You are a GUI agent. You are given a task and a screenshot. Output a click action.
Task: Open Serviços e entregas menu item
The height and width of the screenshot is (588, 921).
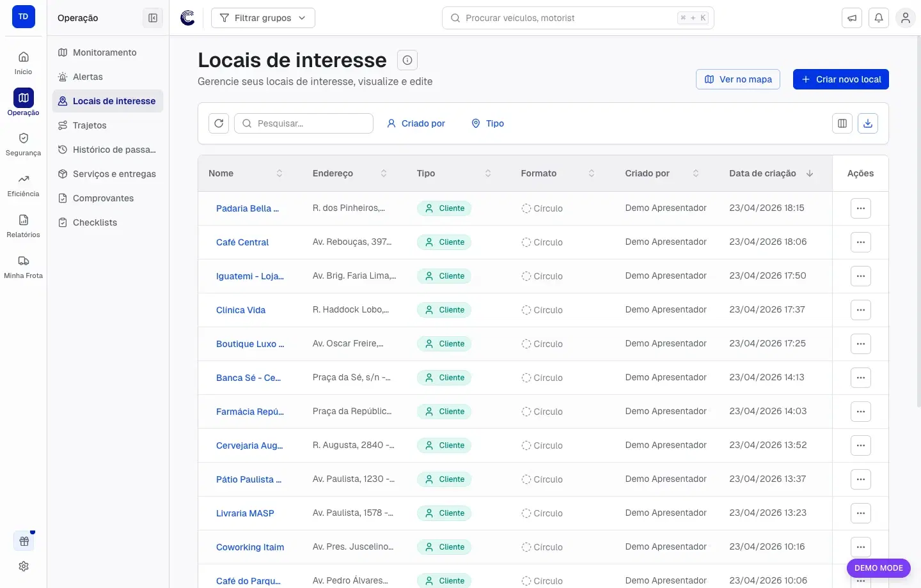click(x=107, y=174)
